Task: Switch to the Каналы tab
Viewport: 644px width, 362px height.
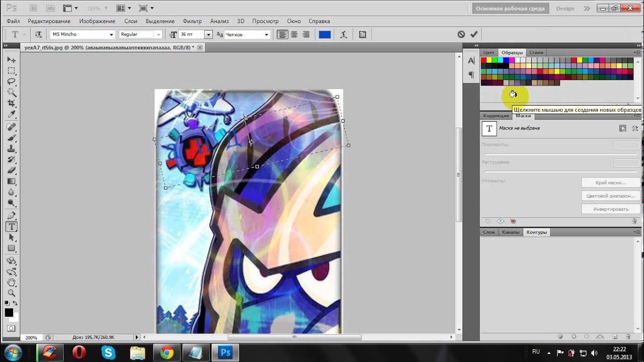Action: pos(510,232)
